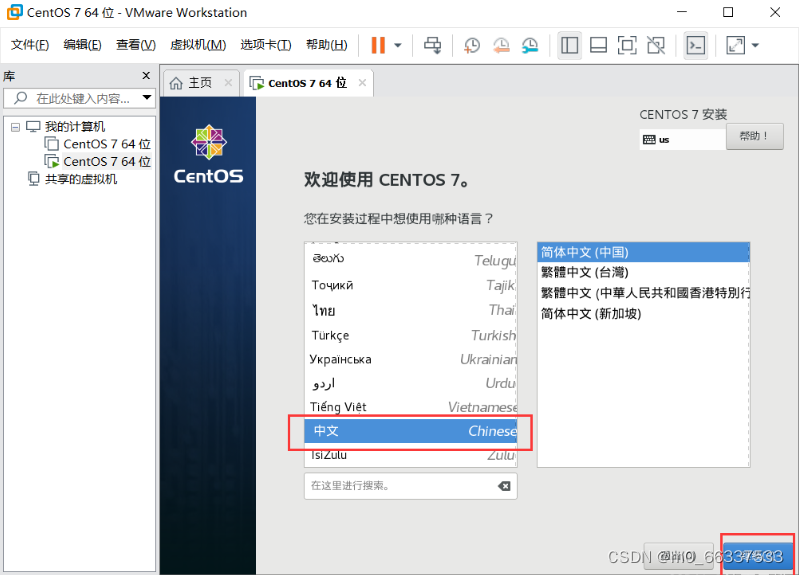799x575 pixels.
Task: Select Urdu in the language list
Action: coord(411,383)
